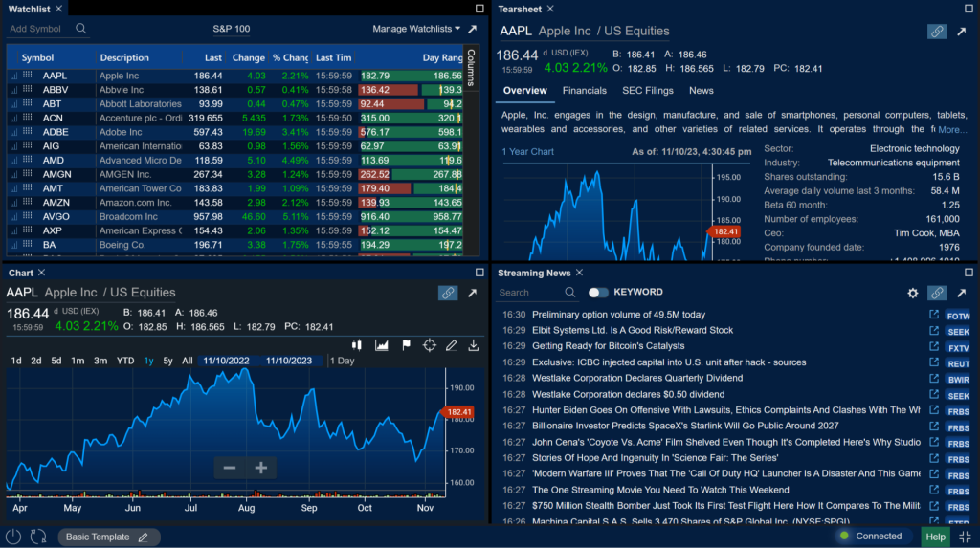
Task: Switch to the Overview tab
Action: (525, 91)
